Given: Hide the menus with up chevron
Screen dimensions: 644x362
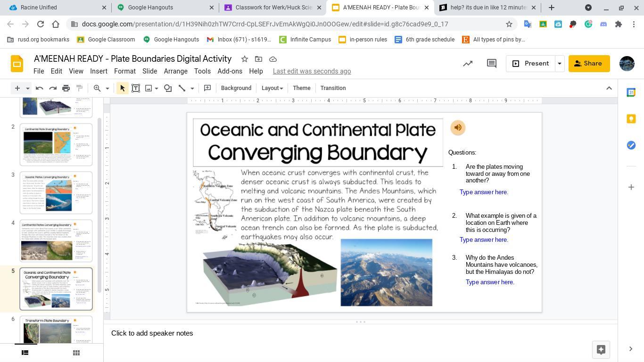Looking at the screenshot, I should click(609, 88).
